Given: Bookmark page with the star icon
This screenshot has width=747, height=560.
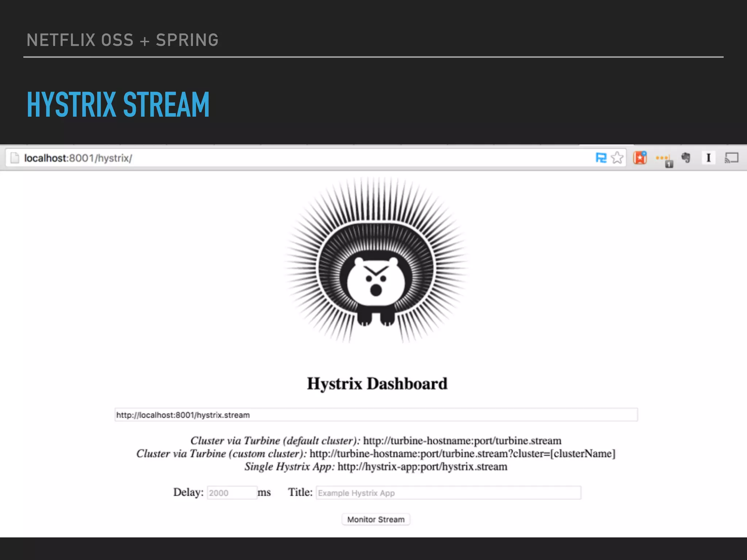Looking at the screenshot, I should pos(617,158).
